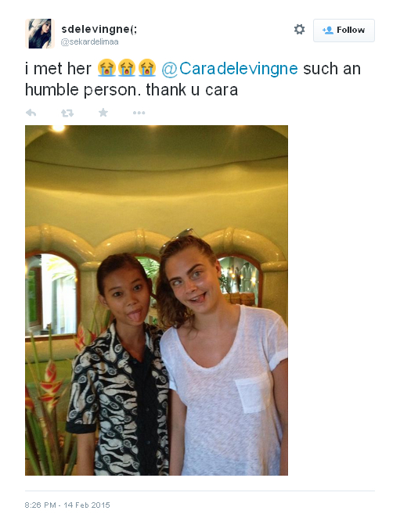Image resolution: width=400 pixels, height=532 pixels.
Task: Click the 'Follow' label text
Action: click(351, 31)
